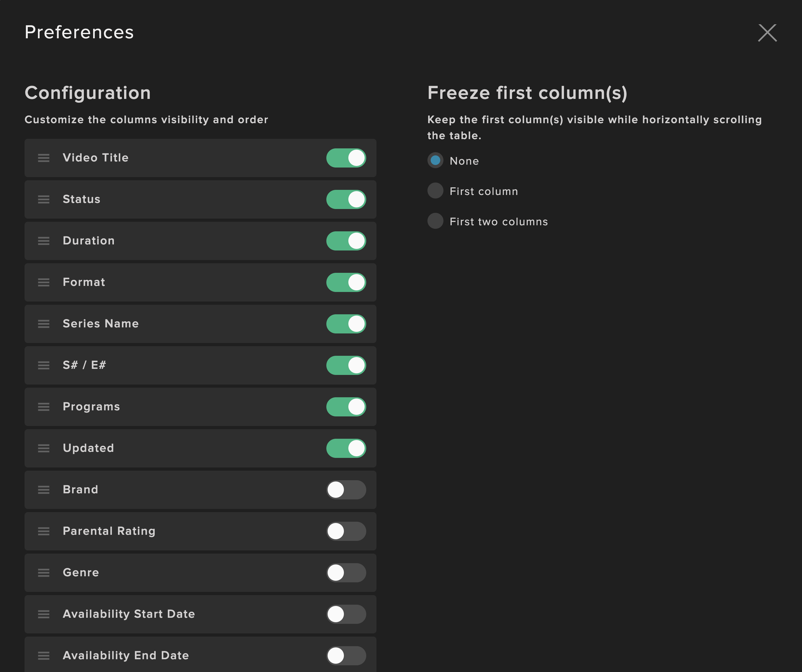The image size is (802, 672).
Task: Click the drag handle icon beside Video Title
Action: (43, 158)
